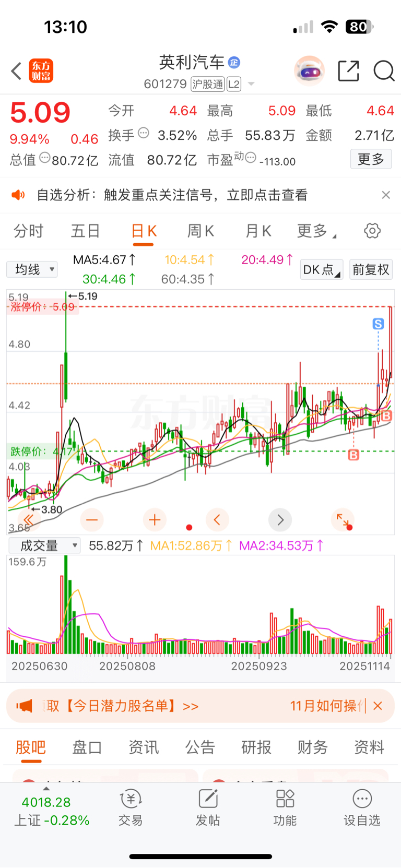Image resolution: width=401 pixels, height=868 pixels.
Task: Open the search magnifier icon
Action: (x=384, y=71)
